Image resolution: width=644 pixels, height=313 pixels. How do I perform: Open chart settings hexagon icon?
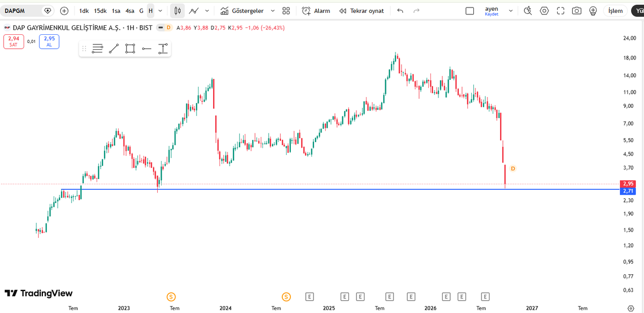tap(545, 11)
